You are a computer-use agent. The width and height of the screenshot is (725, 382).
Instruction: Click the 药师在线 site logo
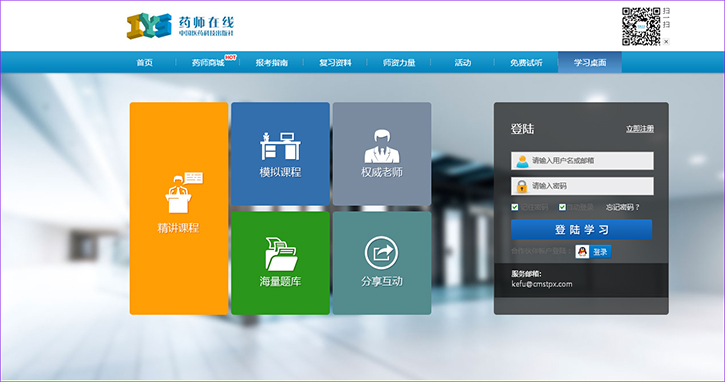click(180, 25)
